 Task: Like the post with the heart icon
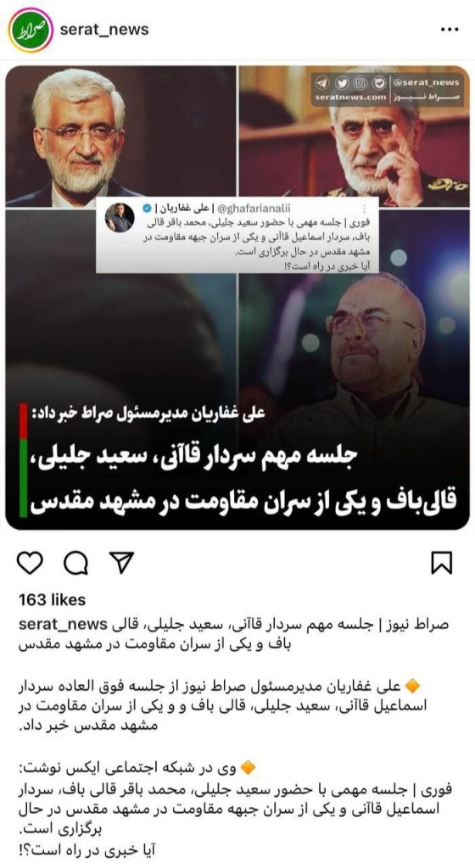click(30, 563)
